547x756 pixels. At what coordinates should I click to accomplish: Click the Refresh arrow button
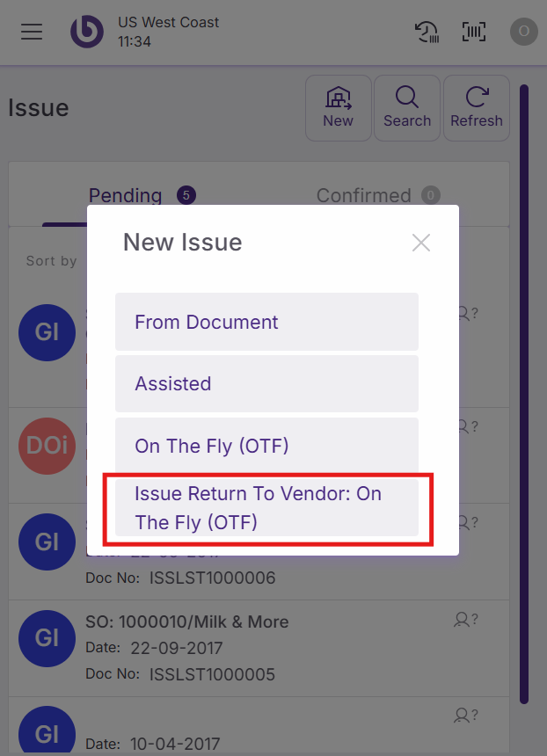pos(477,108)
